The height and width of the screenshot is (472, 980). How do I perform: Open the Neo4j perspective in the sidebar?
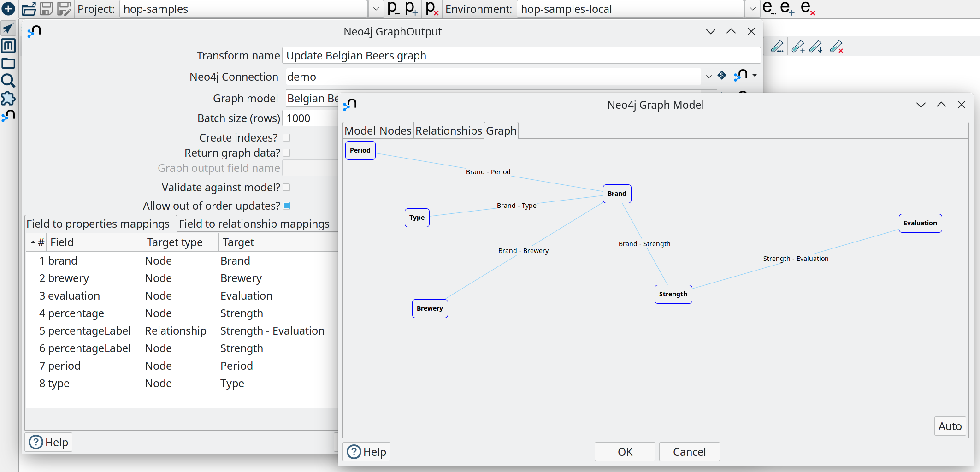[8, 116]
